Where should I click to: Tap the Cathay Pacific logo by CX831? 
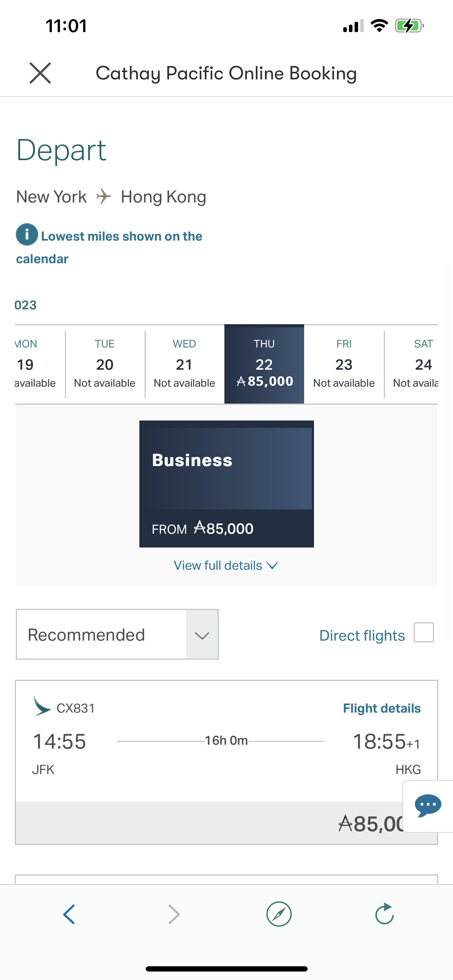(x=42, y=707)
